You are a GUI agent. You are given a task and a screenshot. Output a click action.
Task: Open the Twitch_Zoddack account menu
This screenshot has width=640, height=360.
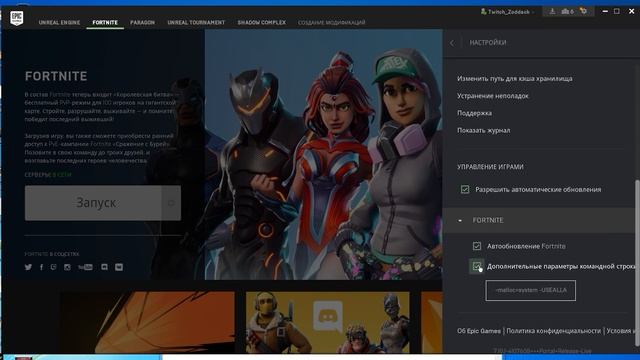508,12
